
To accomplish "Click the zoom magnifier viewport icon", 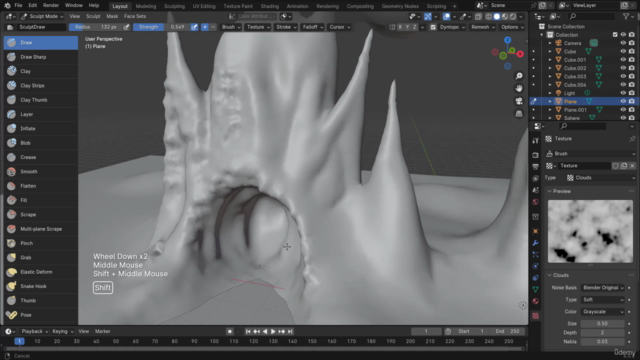I will [x=519, y=76].
